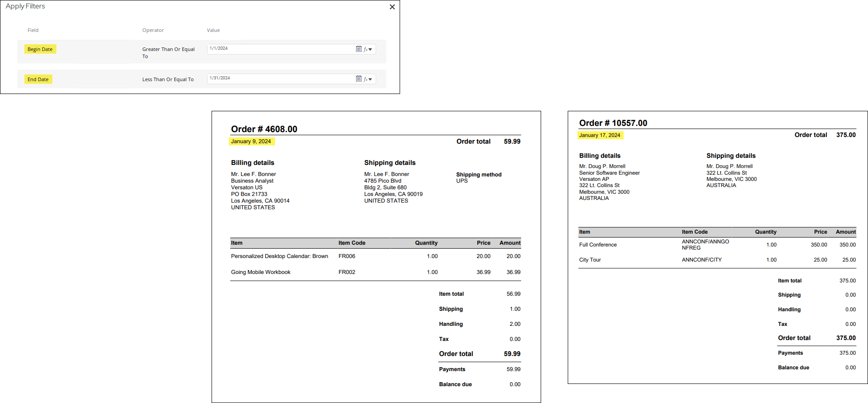Click 'Billing details' heading in order 4608

[252, 163]
